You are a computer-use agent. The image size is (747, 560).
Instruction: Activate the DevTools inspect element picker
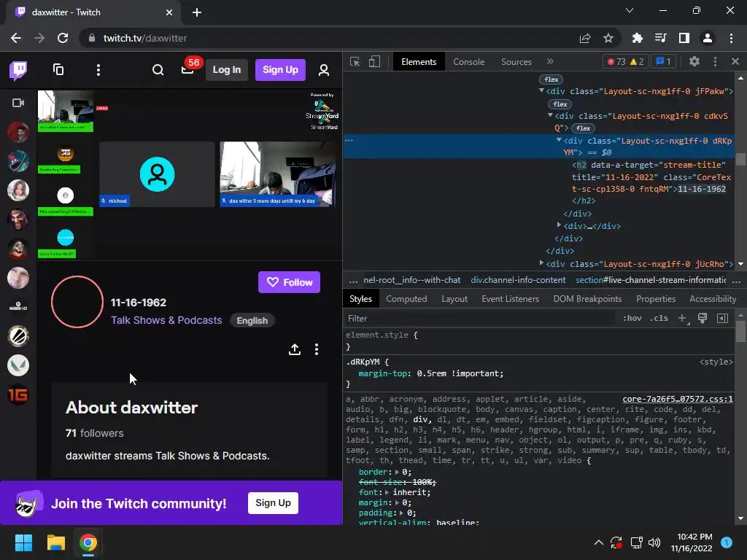click(355, 62)
